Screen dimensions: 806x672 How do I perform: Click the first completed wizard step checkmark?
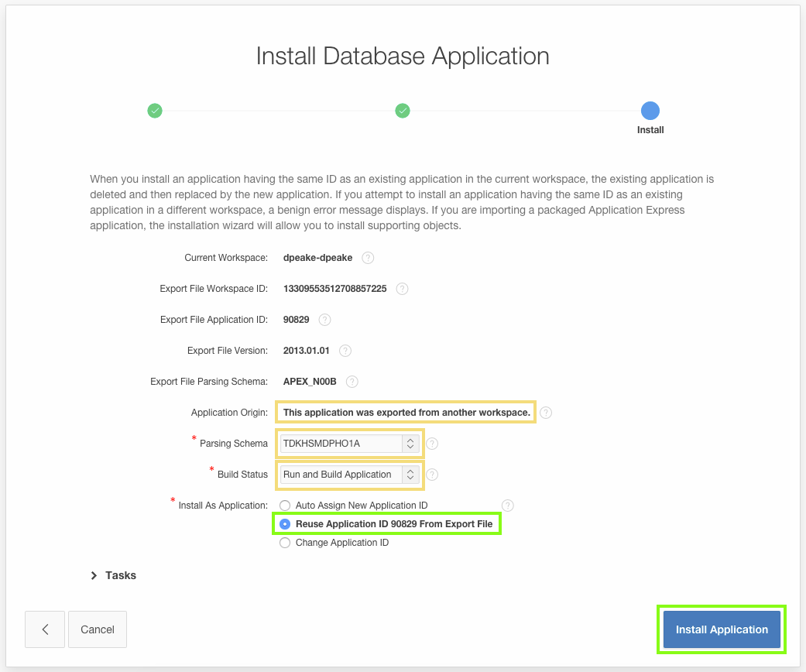pos(155,111)
